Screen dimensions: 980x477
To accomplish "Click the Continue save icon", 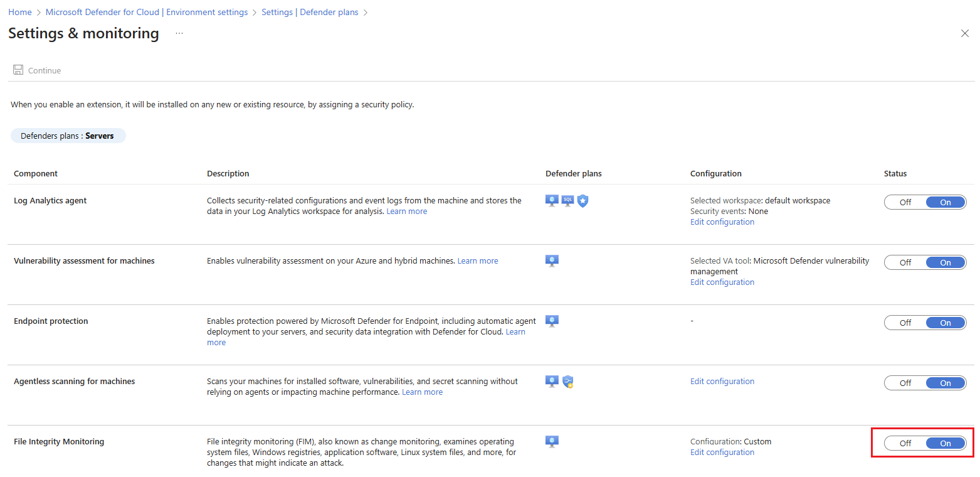I will point(18,70).
